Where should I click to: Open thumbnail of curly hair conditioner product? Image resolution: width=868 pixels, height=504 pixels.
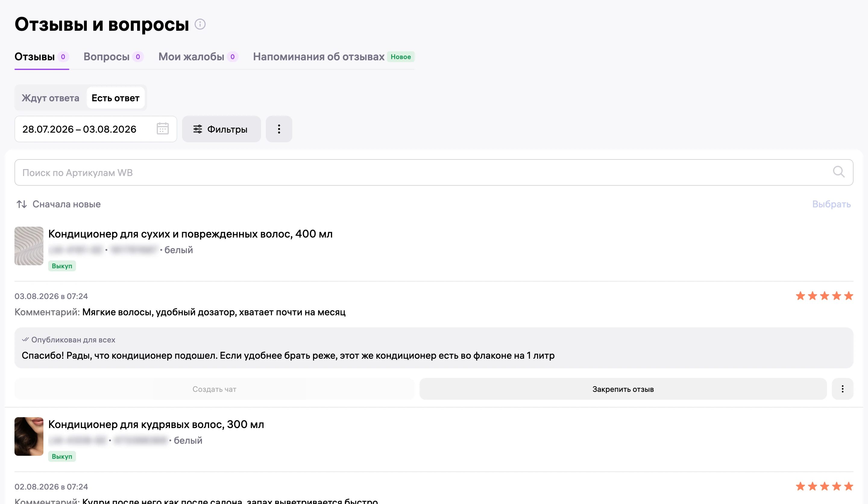click(x=29, y=436)
